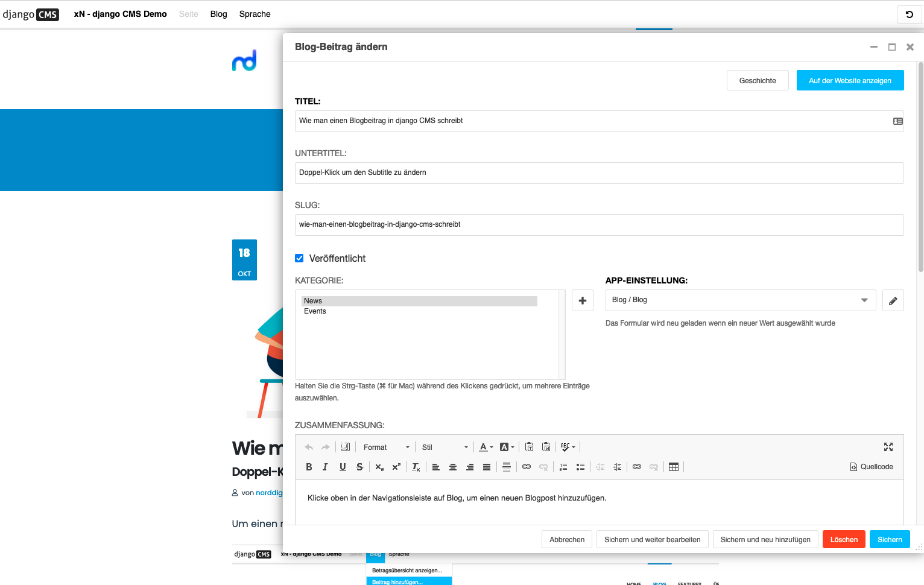Toggle bold formatting in the editor
Image resolution: width=924 pixels, height=585 pixels.
(309, 467)
